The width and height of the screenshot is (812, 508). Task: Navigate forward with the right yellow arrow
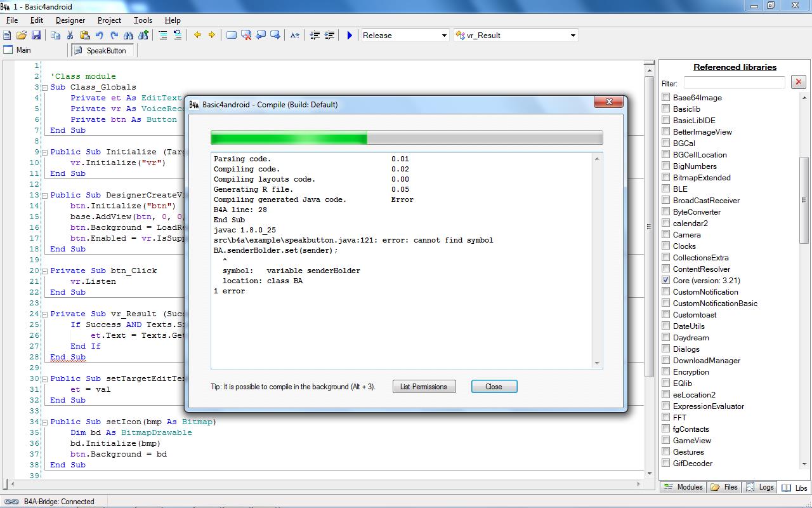pyautogui.click(x=212, y=36)
